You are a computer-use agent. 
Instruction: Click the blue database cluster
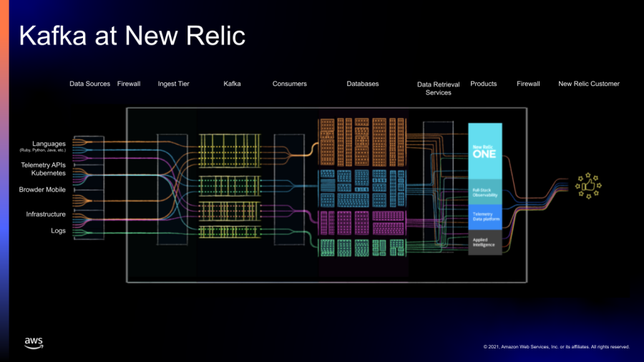click(362, 188)
